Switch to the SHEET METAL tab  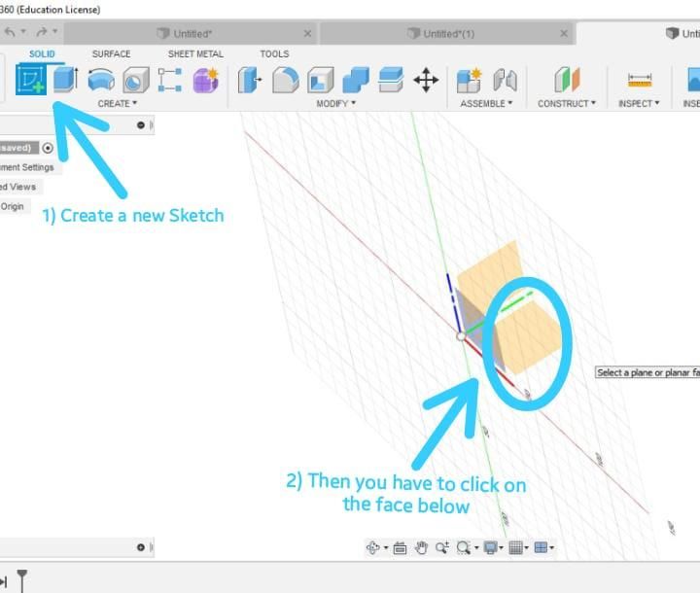(195, 54)
